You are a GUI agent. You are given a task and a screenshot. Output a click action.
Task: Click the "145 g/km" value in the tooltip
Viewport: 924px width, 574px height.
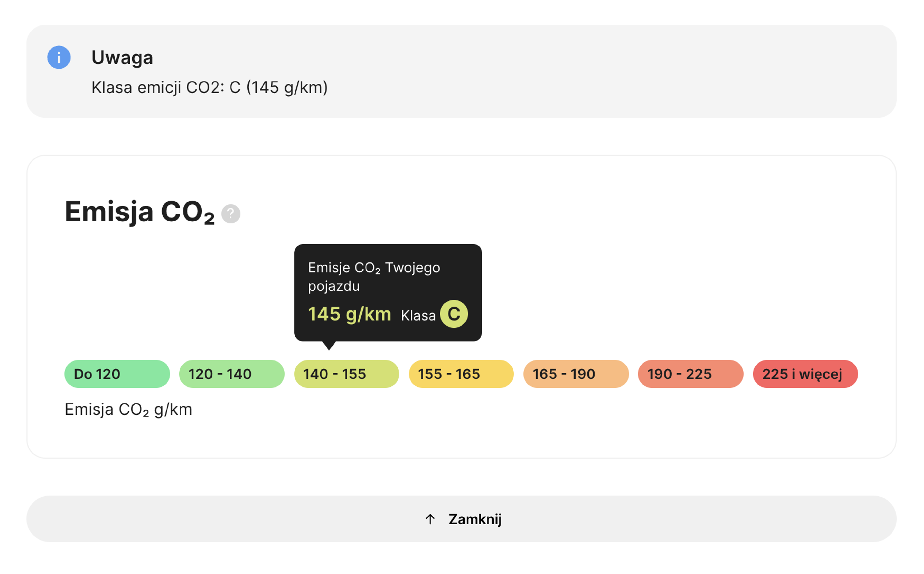click(x=349, y=314)
